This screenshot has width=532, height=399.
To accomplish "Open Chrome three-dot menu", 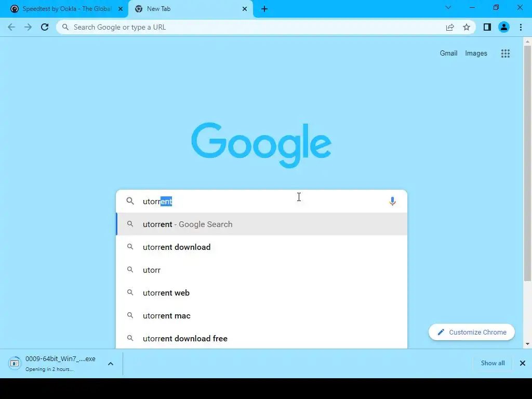I will [x=521, y=27].
